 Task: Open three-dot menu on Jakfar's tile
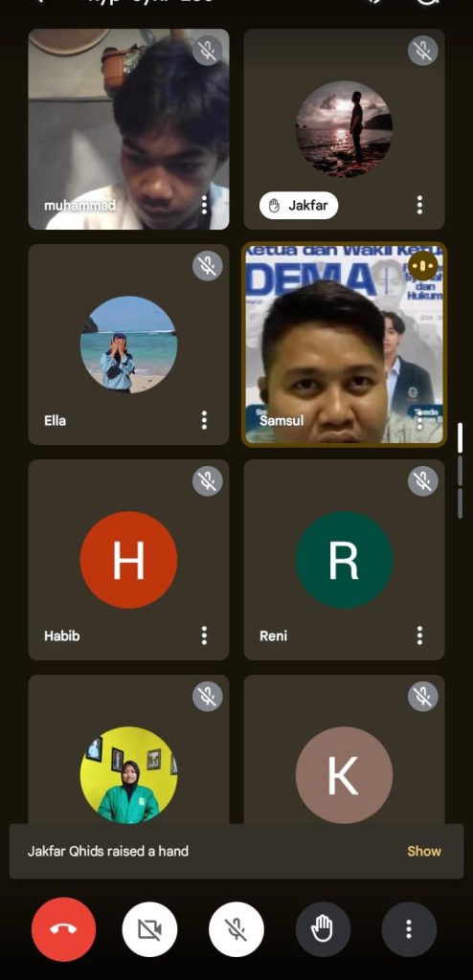click(419, 205)
